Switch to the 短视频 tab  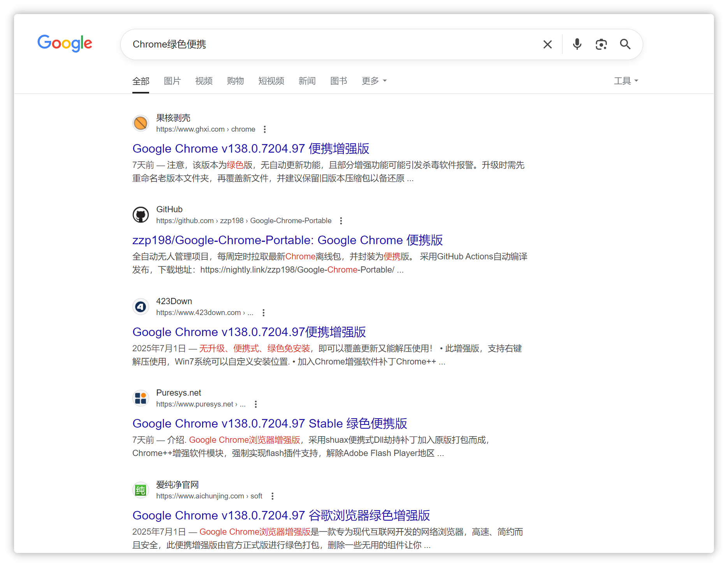(271, 81)
